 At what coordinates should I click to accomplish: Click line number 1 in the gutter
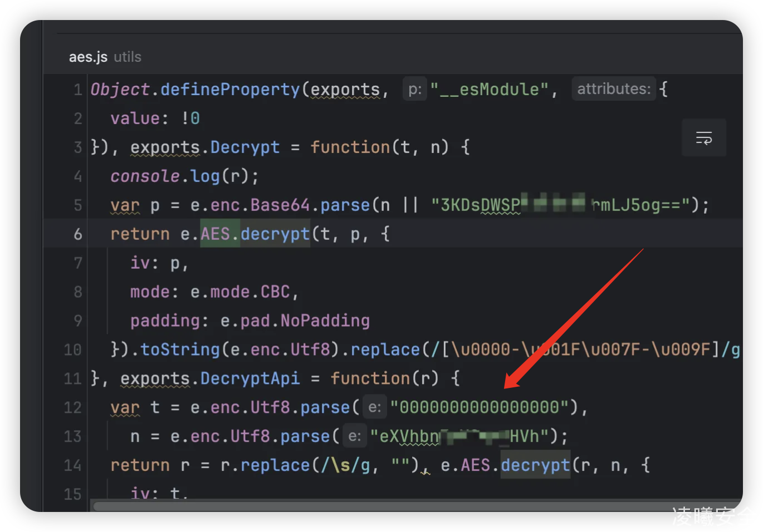click(78, 90)
